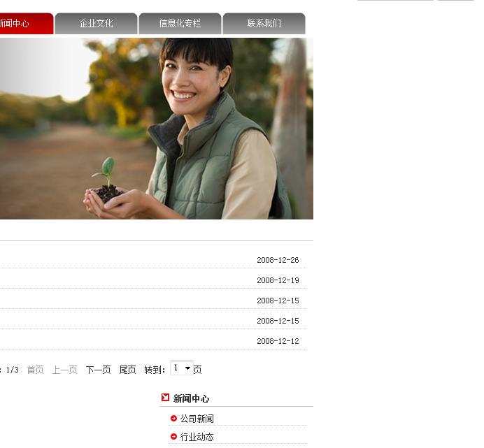Open the 新闻中心 navigation tab
The width and height of the screenshot is (484, 448).
pyautogui.click(x=27, y=24)
